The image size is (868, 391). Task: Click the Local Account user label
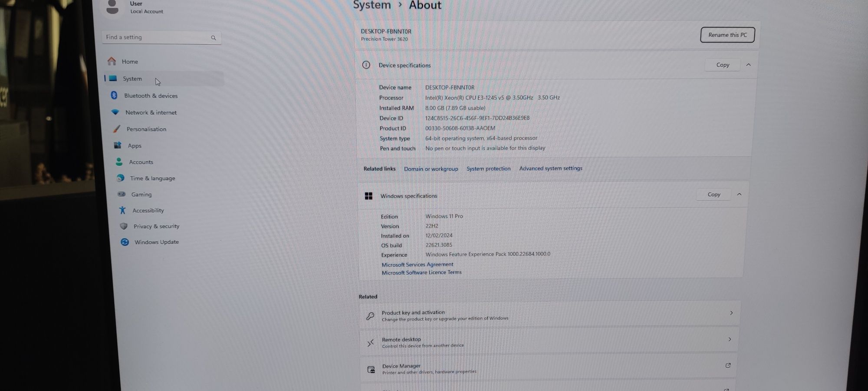click(x=147, y=12)
